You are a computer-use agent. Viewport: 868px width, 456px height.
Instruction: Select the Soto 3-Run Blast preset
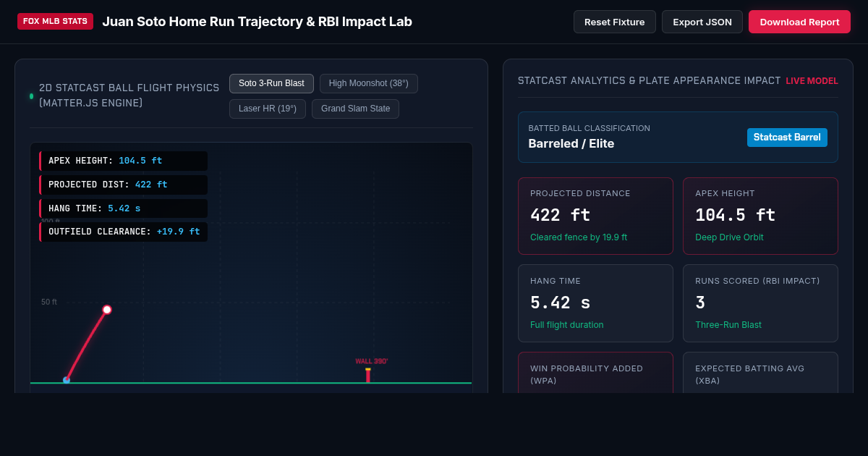tap(271, 83)
